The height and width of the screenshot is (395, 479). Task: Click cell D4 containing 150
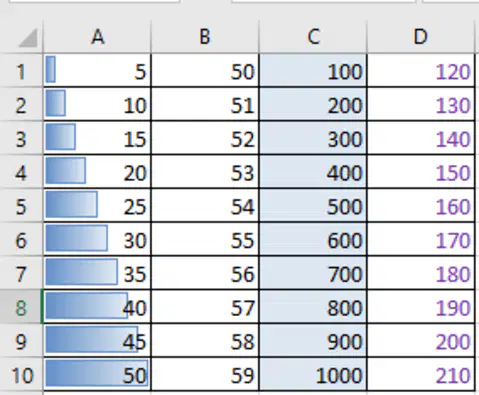[421, 172]
